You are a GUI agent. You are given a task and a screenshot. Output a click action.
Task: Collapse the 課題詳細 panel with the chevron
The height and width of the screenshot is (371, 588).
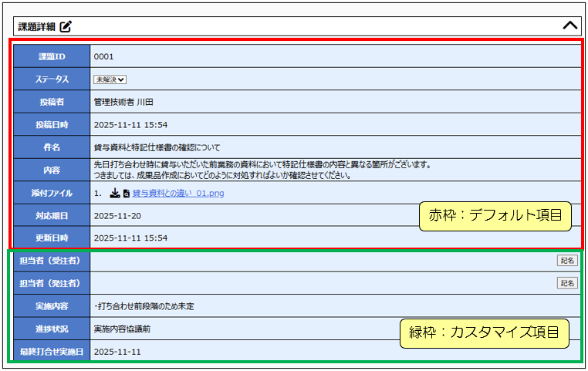[x=569, y=25]
